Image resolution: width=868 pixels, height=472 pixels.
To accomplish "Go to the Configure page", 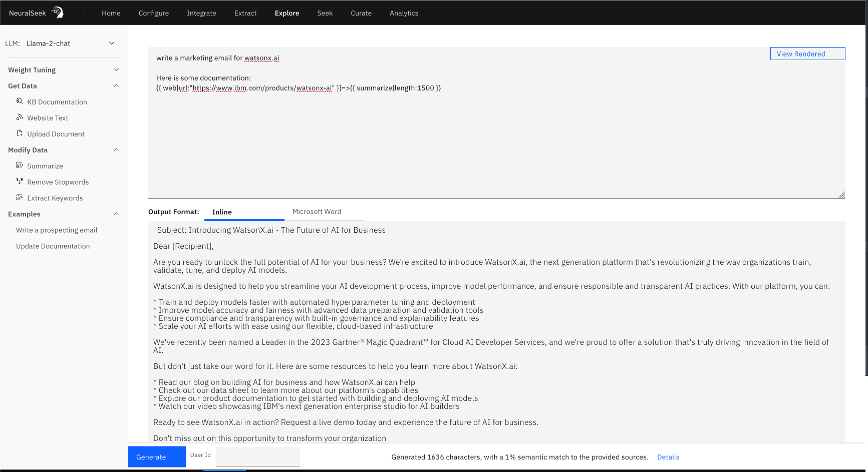I will 153,13.
